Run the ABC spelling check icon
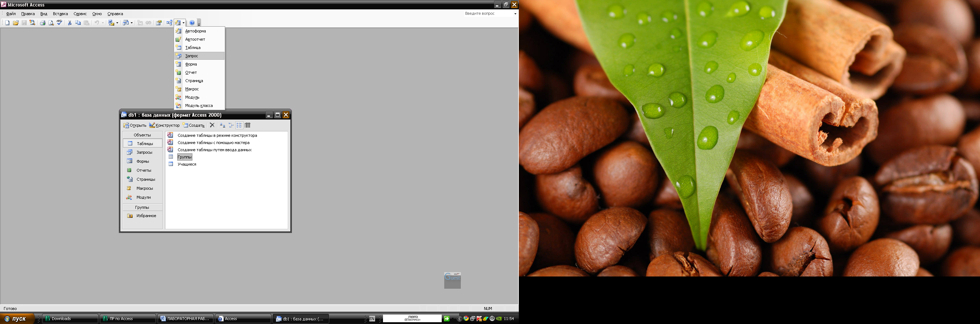The width and height of the screenshot is (980, 324). (x=59, y=22)
